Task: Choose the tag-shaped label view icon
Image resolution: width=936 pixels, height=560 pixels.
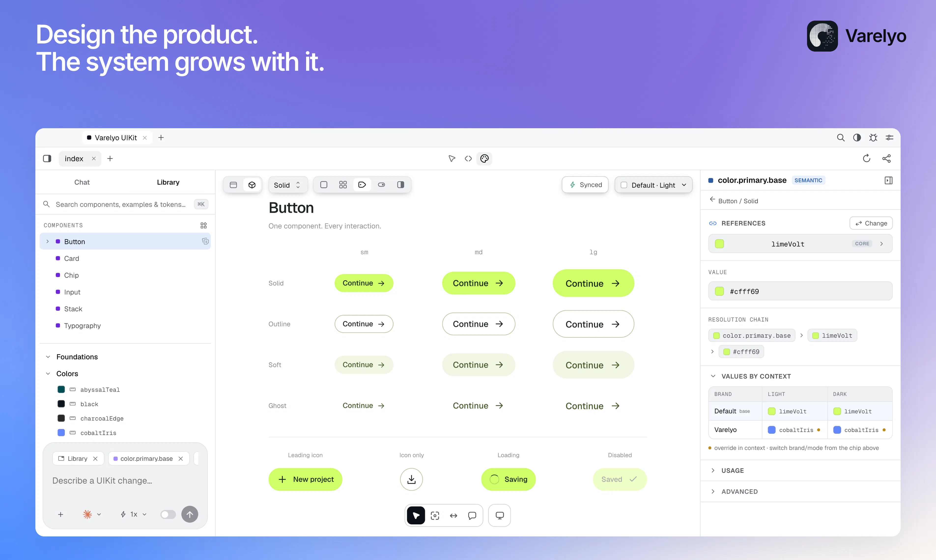Action: (362, 185)
